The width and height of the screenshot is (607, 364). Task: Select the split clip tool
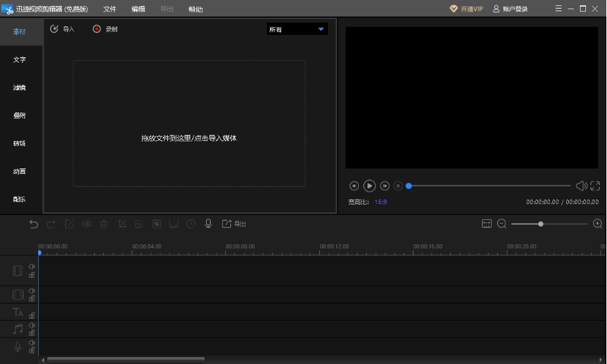point(86,224)
